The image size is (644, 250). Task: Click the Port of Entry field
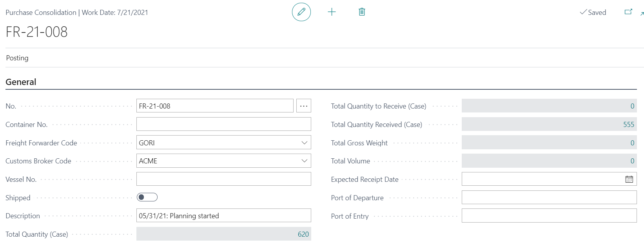(x=549, y=216)
